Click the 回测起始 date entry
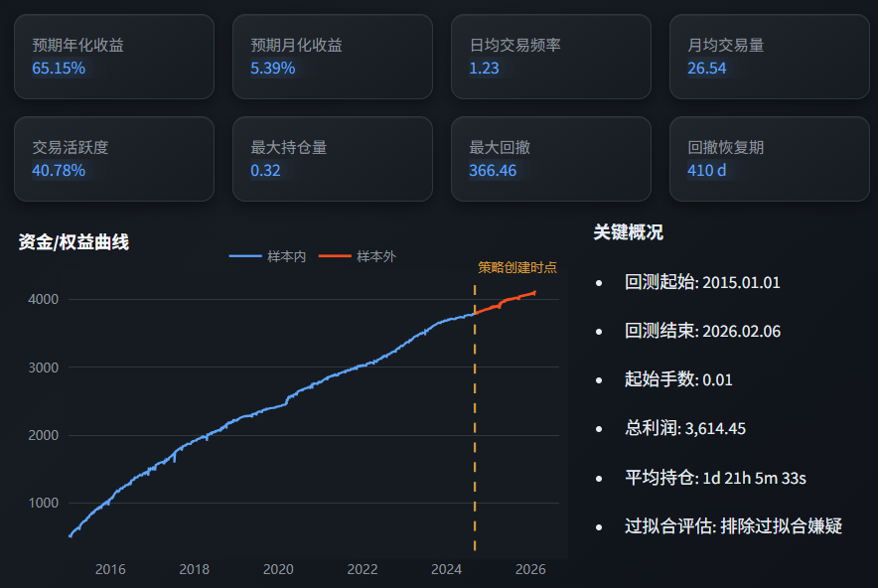 702,282
